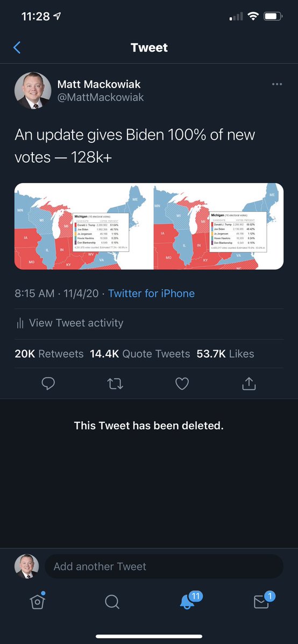Open the left Michigan map image

83,226
